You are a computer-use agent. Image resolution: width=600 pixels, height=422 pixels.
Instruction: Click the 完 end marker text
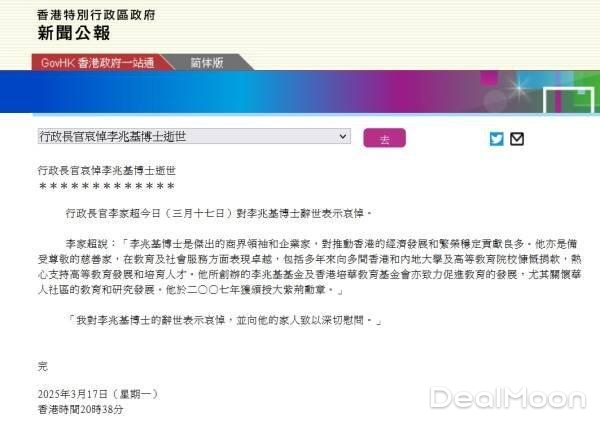pyautogui.click(x=43, y=366)
